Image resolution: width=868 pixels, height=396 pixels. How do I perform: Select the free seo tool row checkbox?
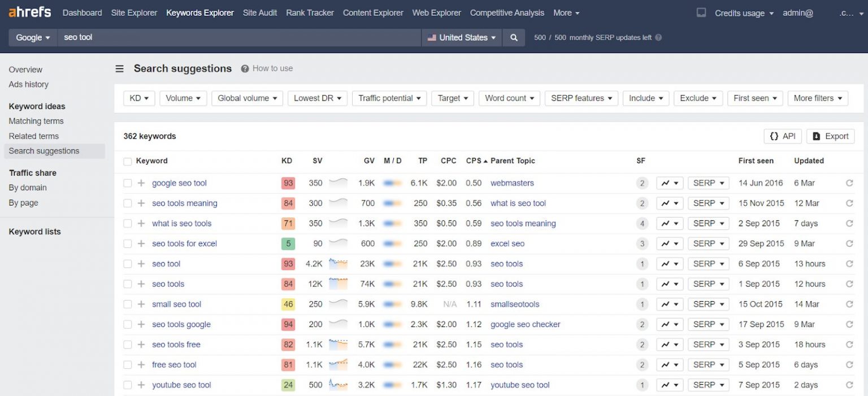pyautogui.click(x=128, y=365)
